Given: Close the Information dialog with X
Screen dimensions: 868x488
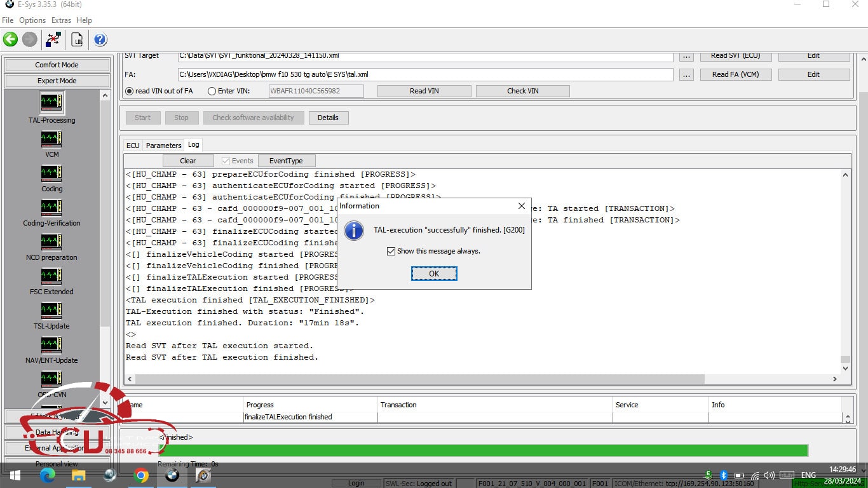Looking at the screenshot, I should [x=522, y=206].
